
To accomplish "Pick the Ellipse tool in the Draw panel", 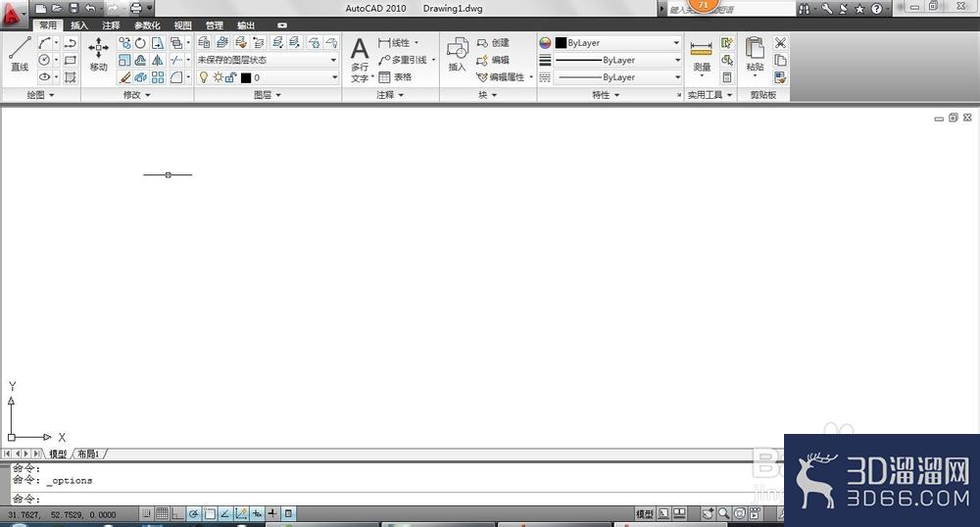I will click(44, 77).
